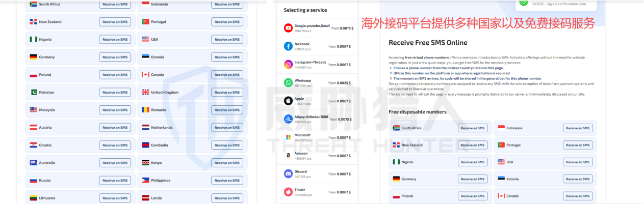
Task: Click the Croatia flag icon
Action: pyautogui.click(x=34, y=145)
